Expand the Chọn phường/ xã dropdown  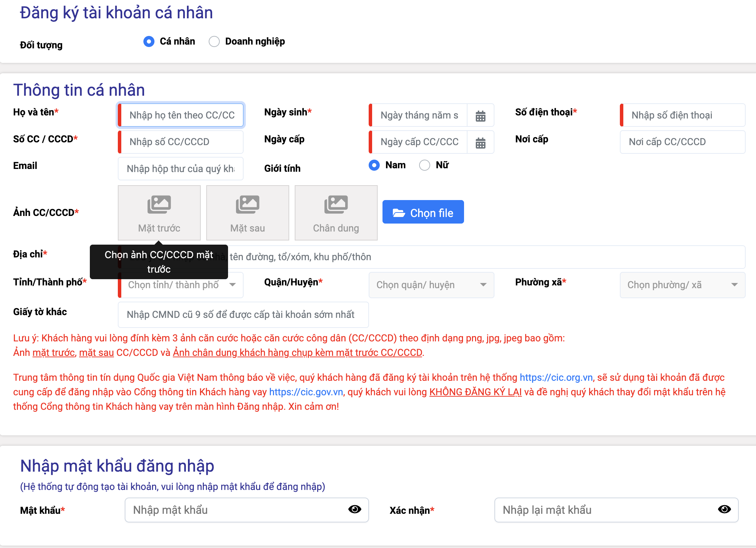click(x=683, y=285)
